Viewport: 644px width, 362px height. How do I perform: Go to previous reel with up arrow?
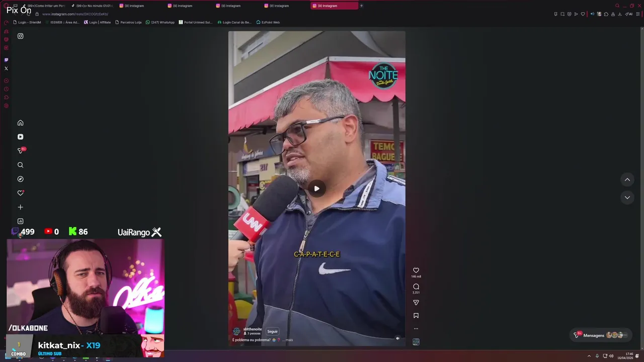pos(627,179)
